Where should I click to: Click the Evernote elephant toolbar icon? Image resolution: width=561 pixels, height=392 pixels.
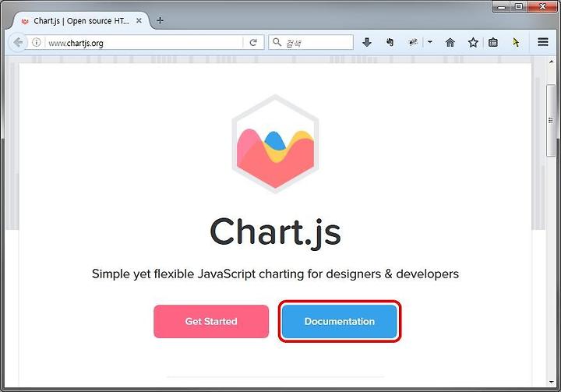coord(390,43)
